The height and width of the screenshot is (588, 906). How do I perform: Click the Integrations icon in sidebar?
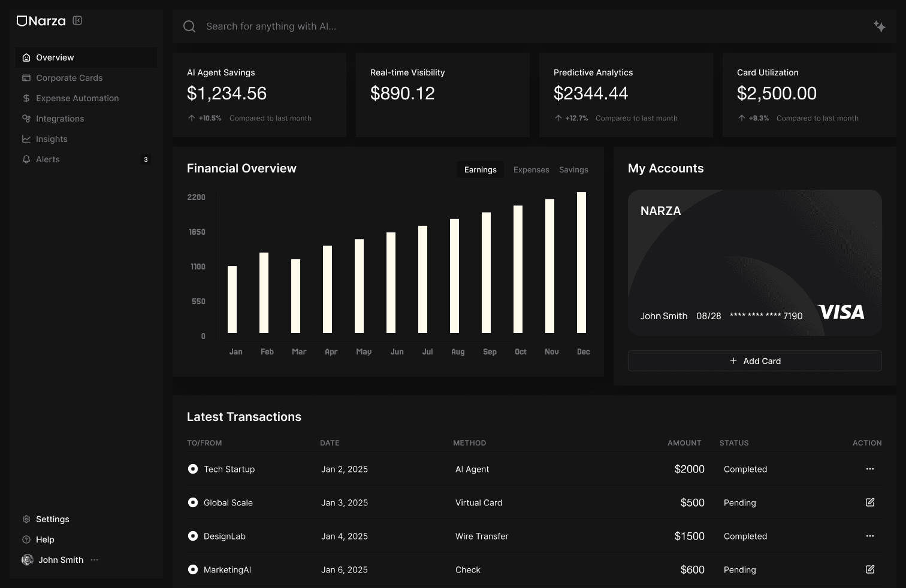click(26, 119)
